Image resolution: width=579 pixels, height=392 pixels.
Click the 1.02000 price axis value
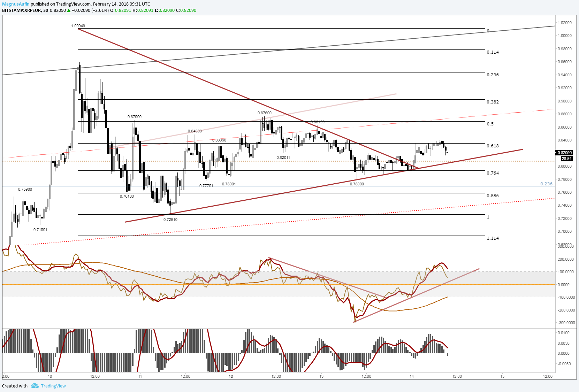565,23
